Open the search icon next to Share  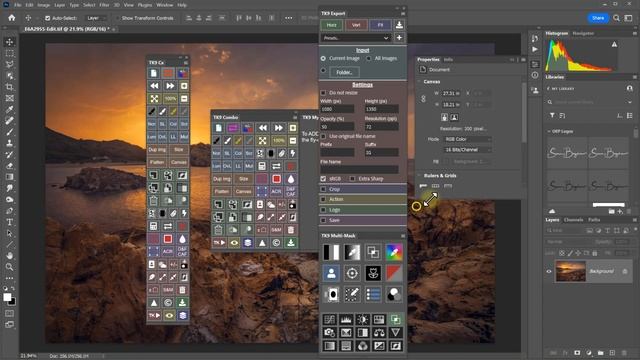point(616,18)
